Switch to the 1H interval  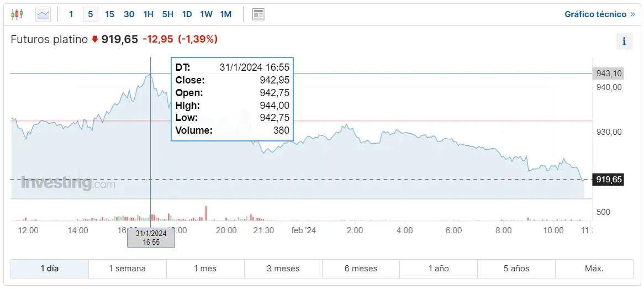(x=148, y=14)
